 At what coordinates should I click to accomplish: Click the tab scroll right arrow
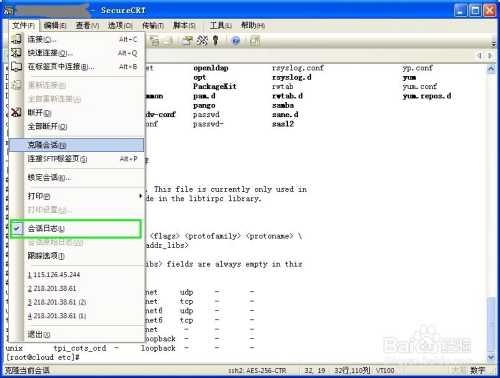(x=490, y=56)
